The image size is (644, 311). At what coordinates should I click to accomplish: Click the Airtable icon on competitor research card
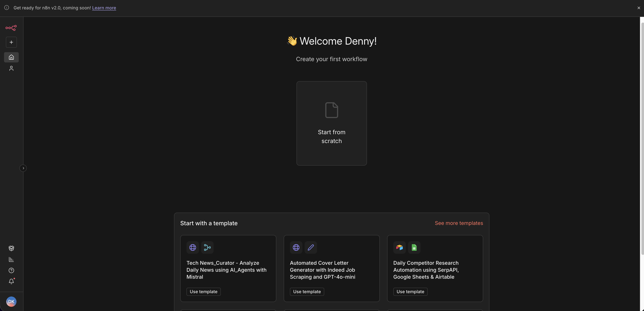point(399,247)
